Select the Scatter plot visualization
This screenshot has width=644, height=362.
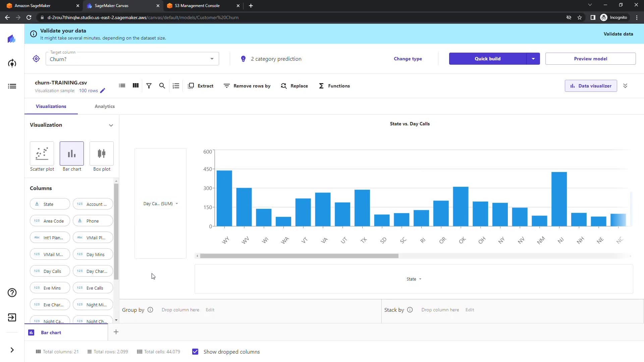point(42,154)
